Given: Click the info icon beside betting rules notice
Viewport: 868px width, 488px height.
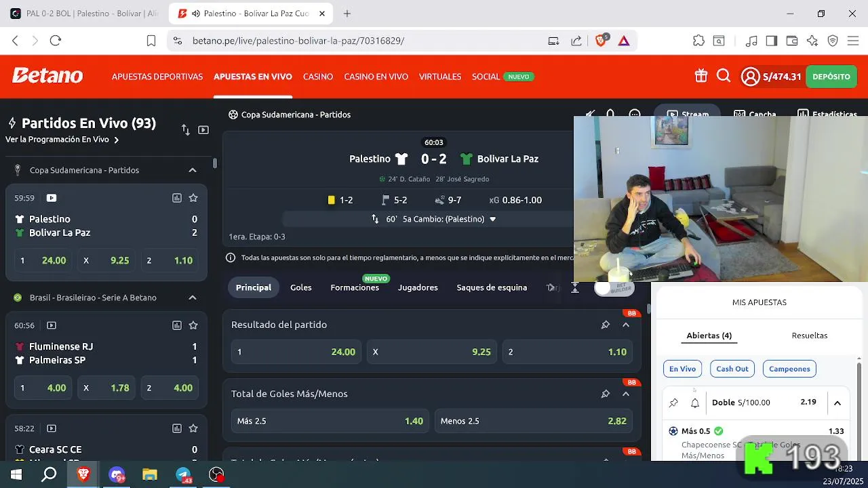Looking at the screenshot, I should coord(231,258).
